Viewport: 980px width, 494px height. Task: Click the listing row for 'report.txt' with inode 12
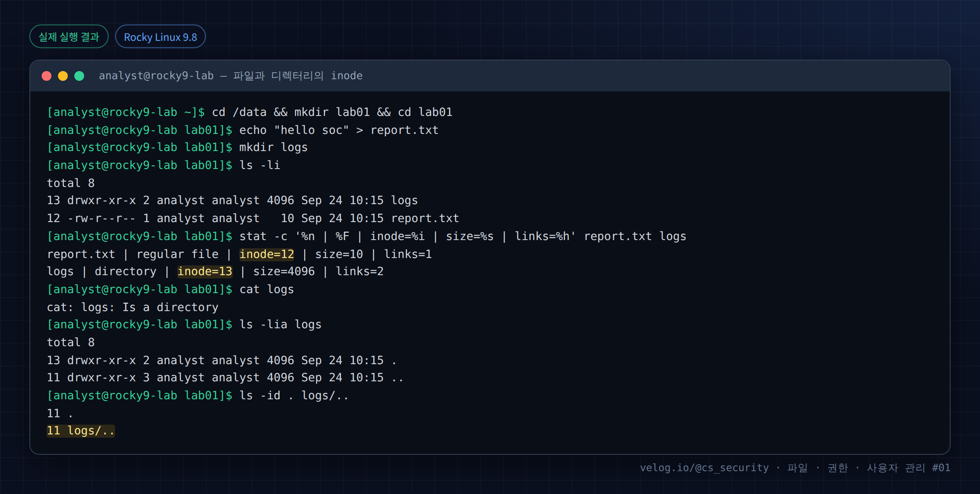pyautogui.click(x=253, y=218)
